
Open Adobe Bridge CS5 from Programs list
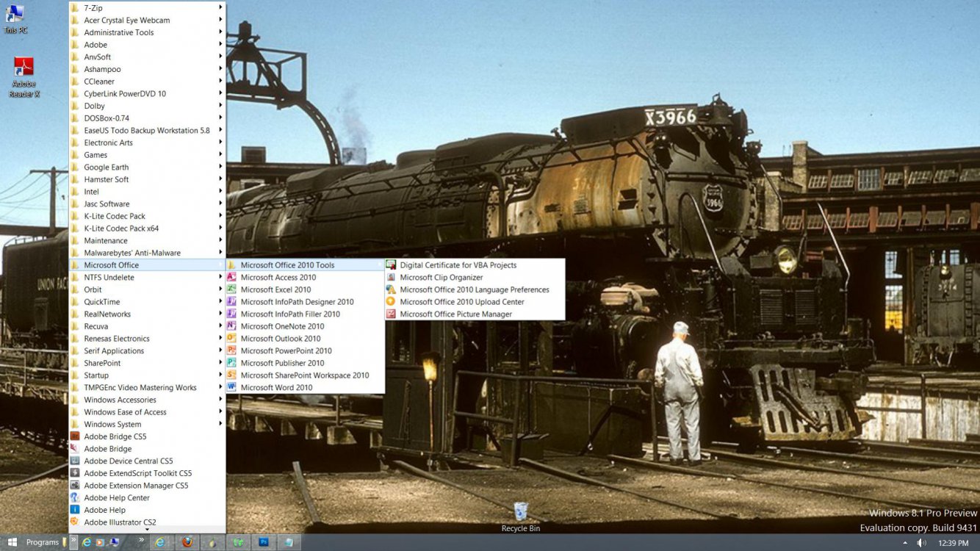(x=147, y=436)
